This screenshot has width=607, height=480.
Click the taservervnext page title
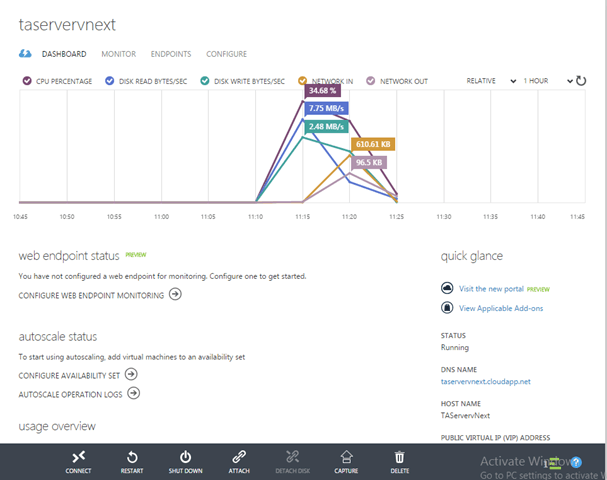pos(67,25)
